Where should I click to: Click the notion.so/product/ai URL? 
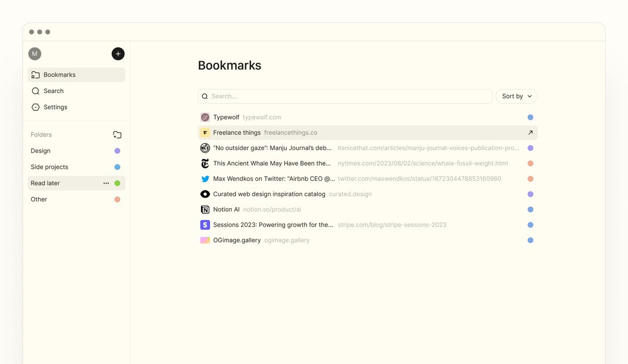pyautogui.click(x=272, y=209)
